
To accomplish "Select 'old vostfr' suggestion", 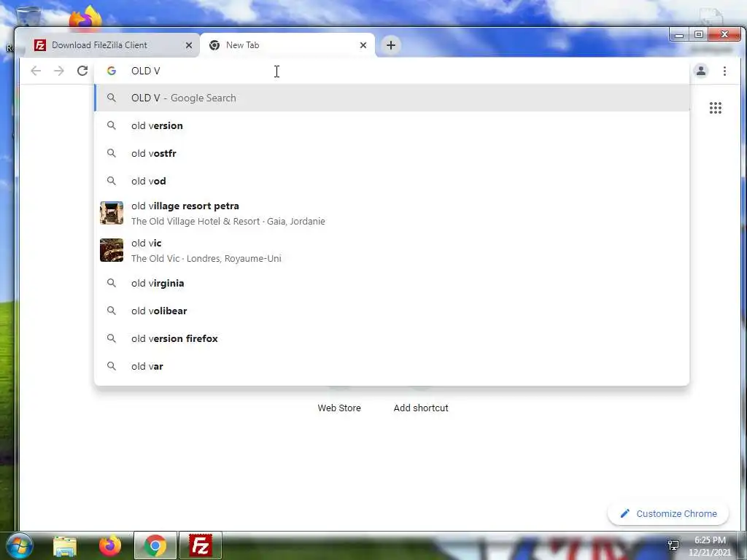I will 392,153.
